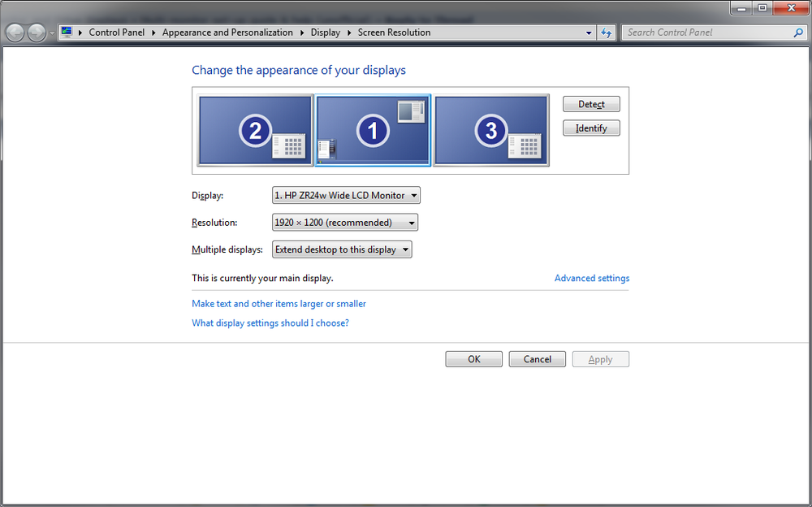
Task: Click the search magnifier icon
Action: click(x=798, y=32)
